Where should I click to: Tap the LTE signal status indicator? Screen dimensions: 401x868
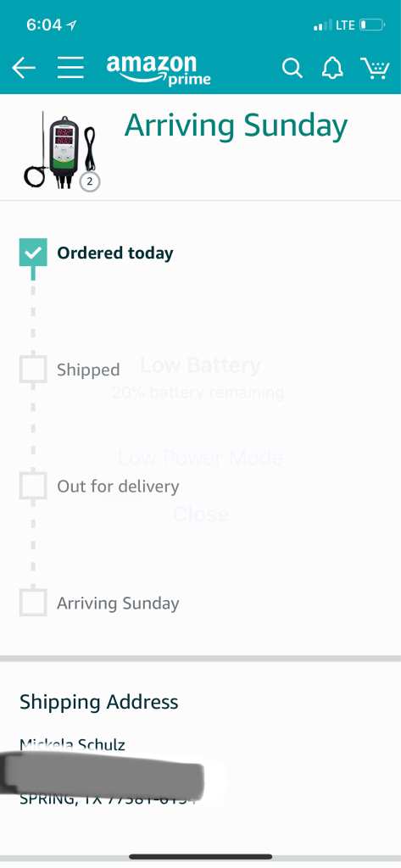click(x=334, y=25)
